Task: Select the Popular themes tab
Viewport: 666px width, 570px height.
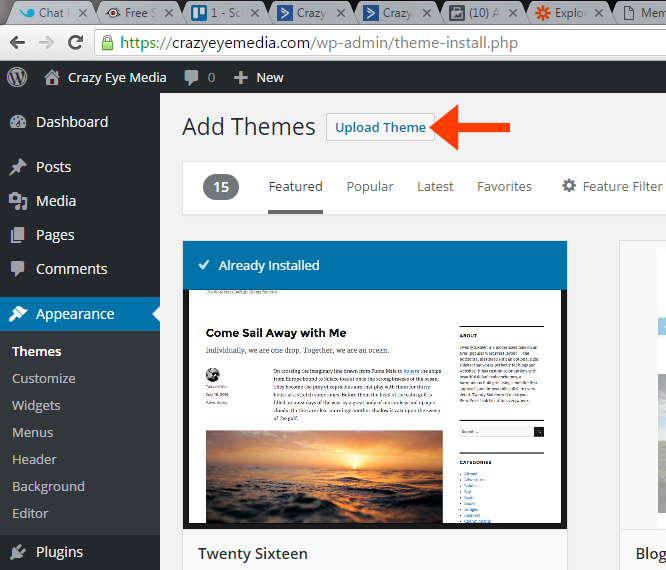Action: coord(370,186)
